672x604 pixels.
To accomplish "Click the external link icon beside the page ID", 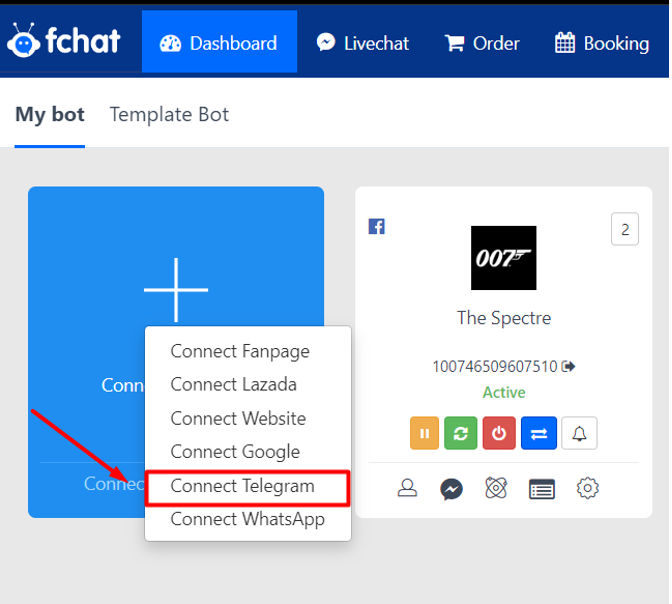I will pos(569,367).
